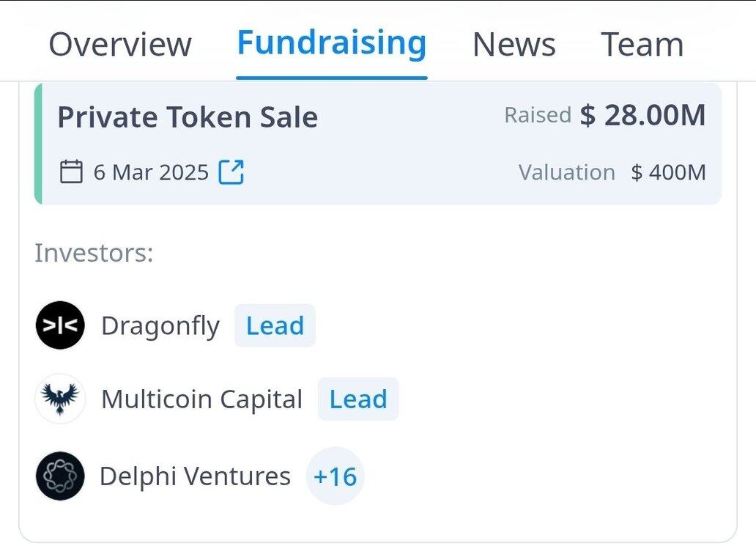Click the Lead badge next to Dragonfly
756x546 pixels.
click(275, 326)
